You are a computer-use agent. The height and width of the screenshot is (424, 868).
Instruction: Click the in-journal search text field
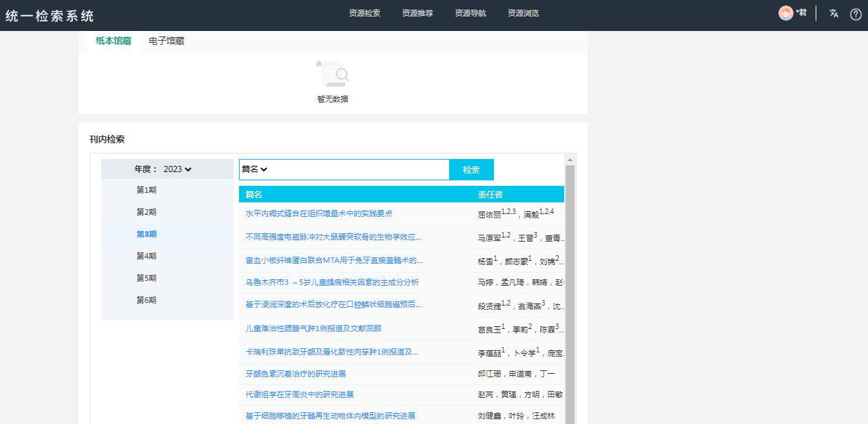(x=358, y=170)
